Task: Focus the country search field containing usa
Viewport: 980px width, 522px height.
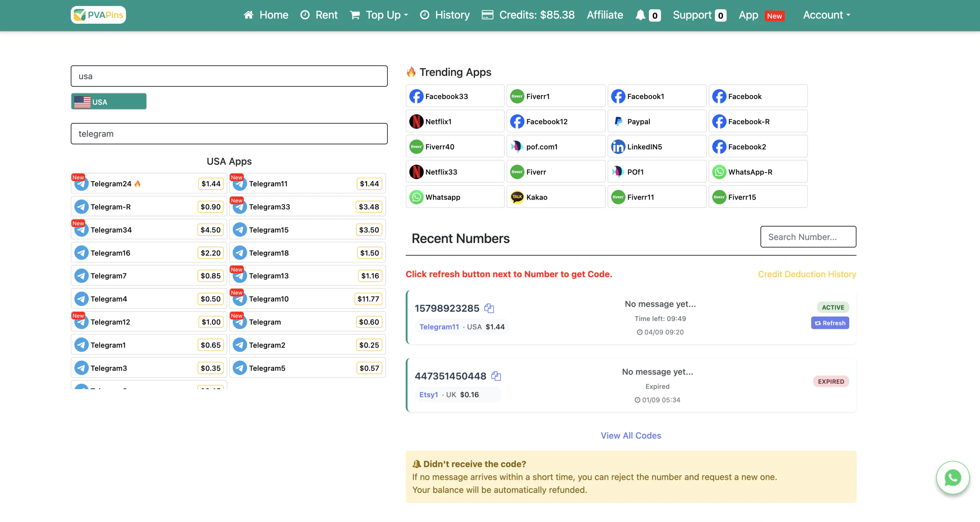Action: [x=229, y=76]
